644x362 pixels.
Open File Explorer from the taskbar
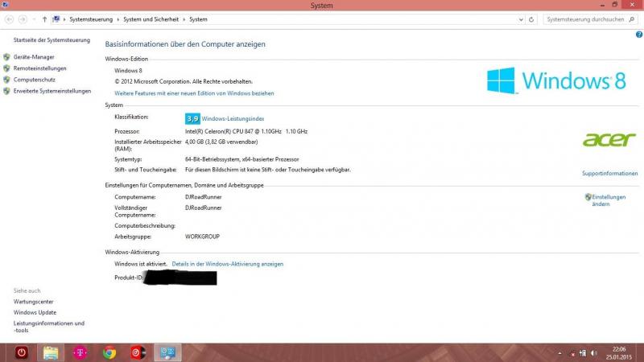(x=51, y=352)
